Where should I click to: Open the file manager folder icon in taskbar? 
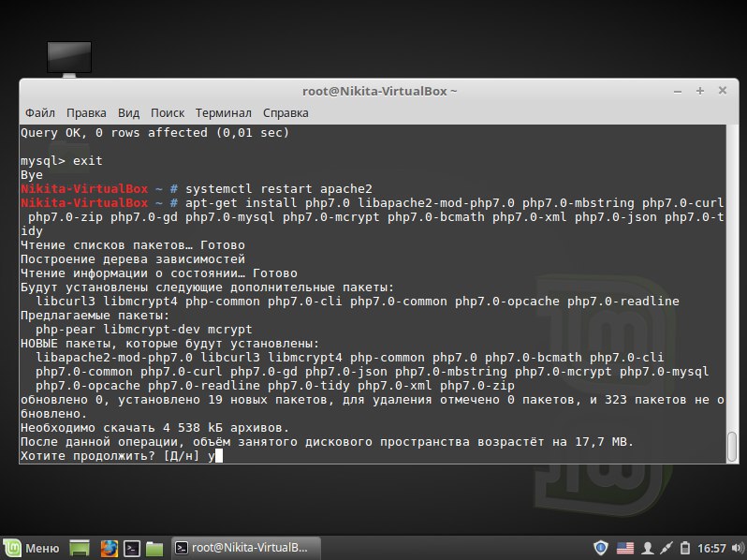[x=154, y=549]
